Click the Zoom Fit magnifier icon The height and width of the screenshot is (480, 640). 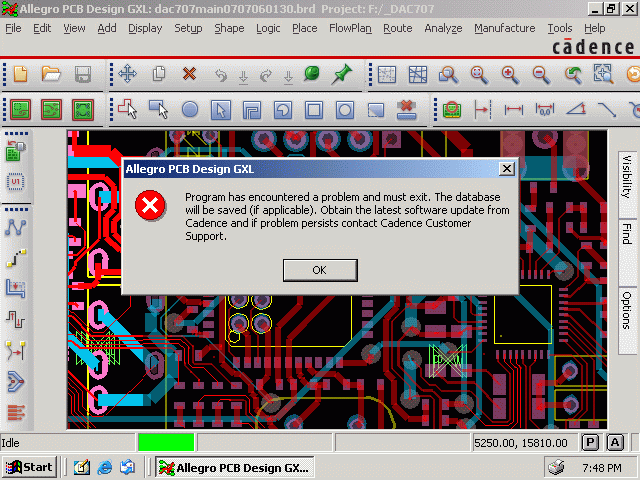pos(479,75)
